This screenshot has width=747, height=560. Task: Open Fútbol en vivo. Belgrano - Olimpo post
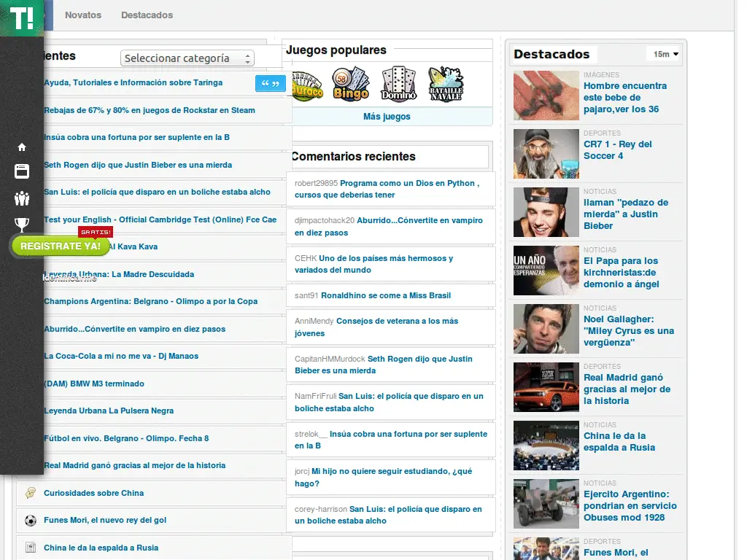(x=126, y=438)
